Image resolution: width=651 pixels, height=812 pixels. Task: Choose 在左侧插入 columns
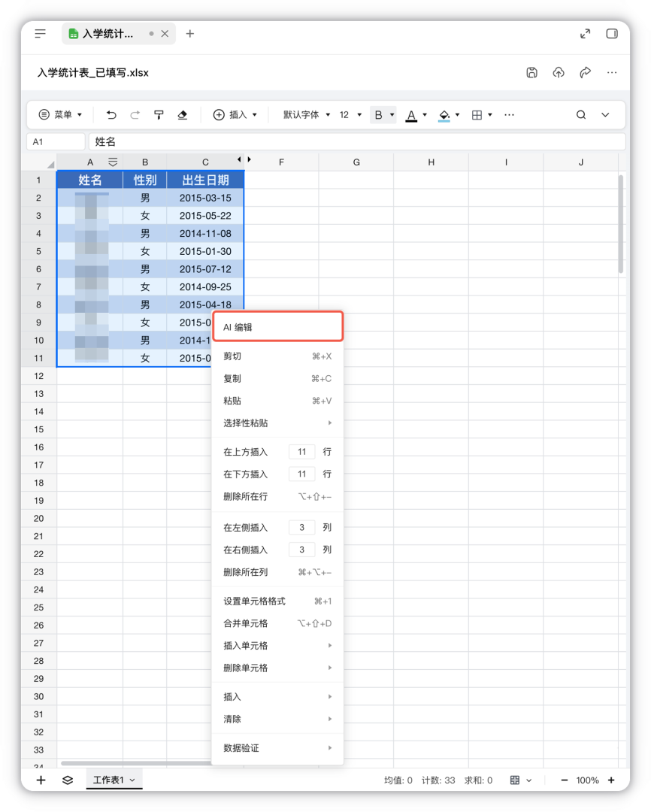coord(246,528)
